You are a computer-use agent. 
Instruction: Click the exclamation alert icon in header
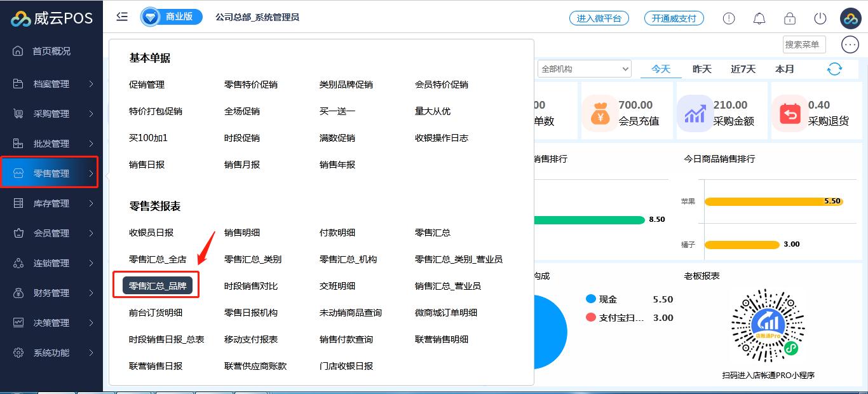tap(729, 18)
